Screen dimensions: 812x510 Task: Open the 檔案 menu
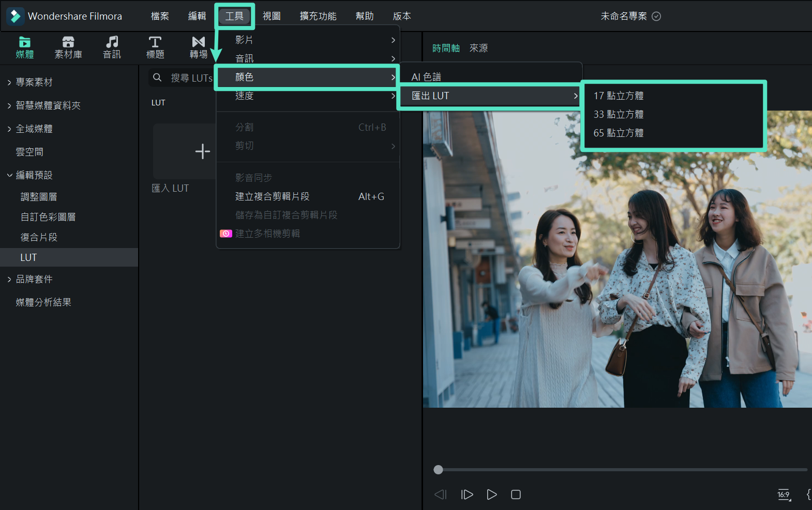[160, 16]
